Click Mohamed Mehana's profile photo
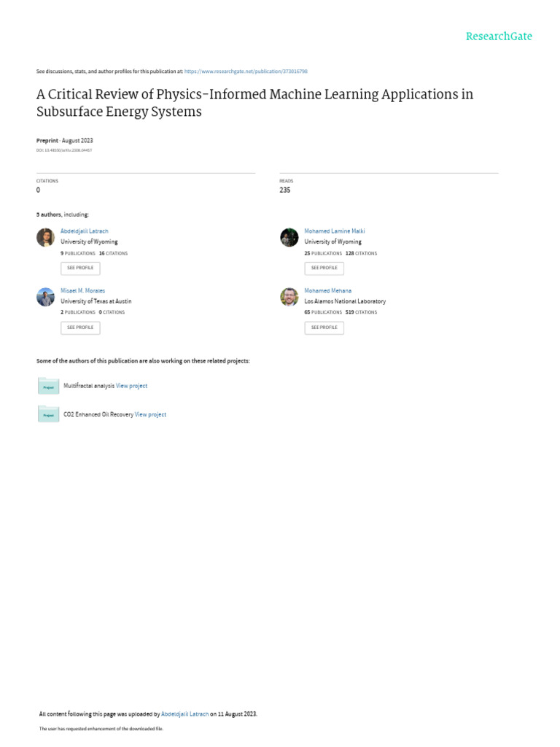560x747 pixels. [x=289, y=297]
